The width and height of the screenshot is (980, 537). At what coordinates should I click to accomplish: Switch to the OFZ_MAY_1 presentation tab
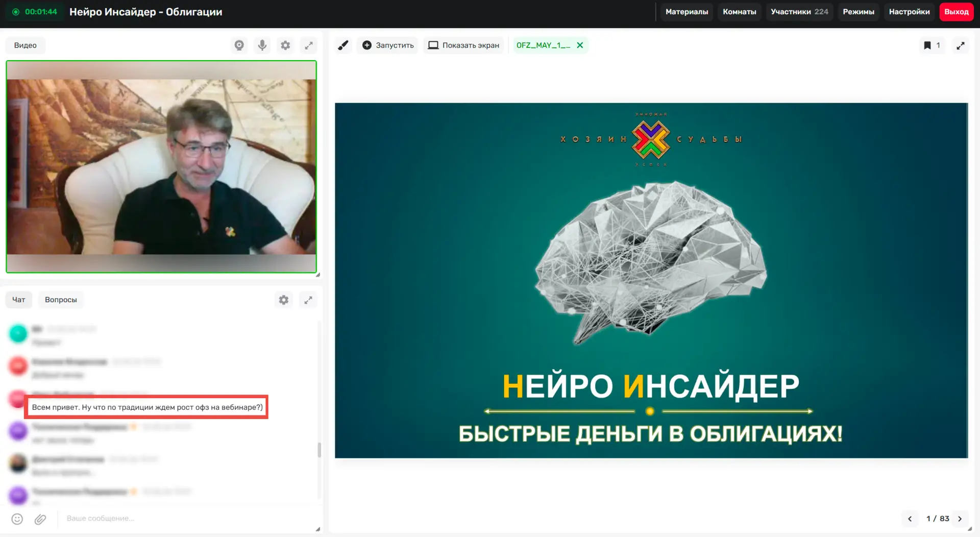543,45
